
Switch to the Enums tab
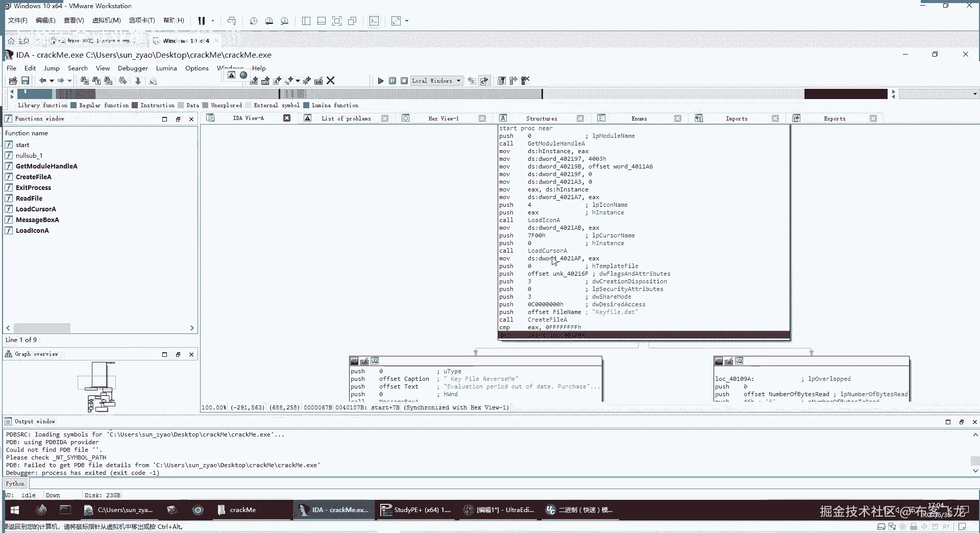click(x=639, y=118)
